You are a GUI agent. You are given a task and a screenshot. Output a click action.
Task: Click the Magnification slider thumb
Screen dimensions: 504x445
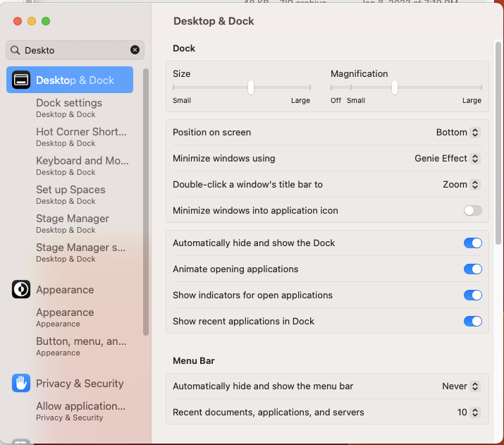click(395, 87)
